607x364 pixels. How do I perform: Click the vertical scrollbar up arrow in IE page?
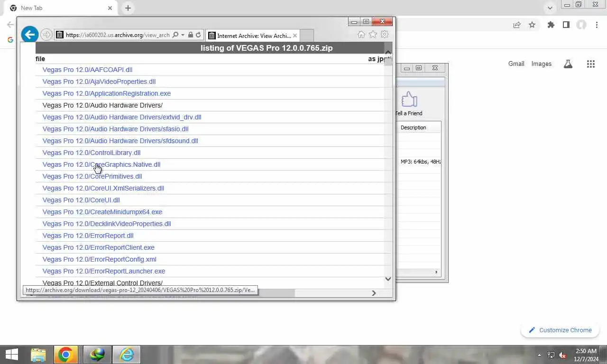click(388, 53)
